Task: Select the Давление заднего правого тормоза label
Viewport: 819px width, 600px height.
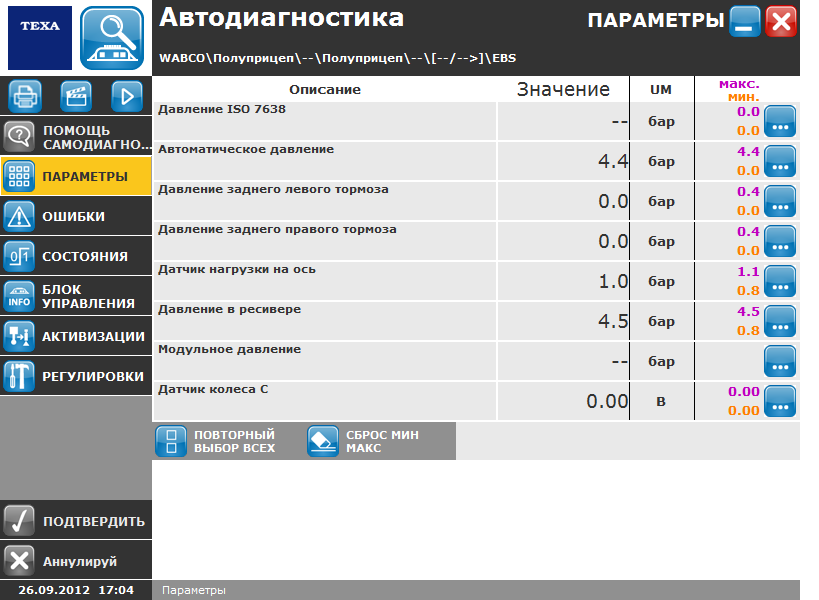Action: pos(277,229)
